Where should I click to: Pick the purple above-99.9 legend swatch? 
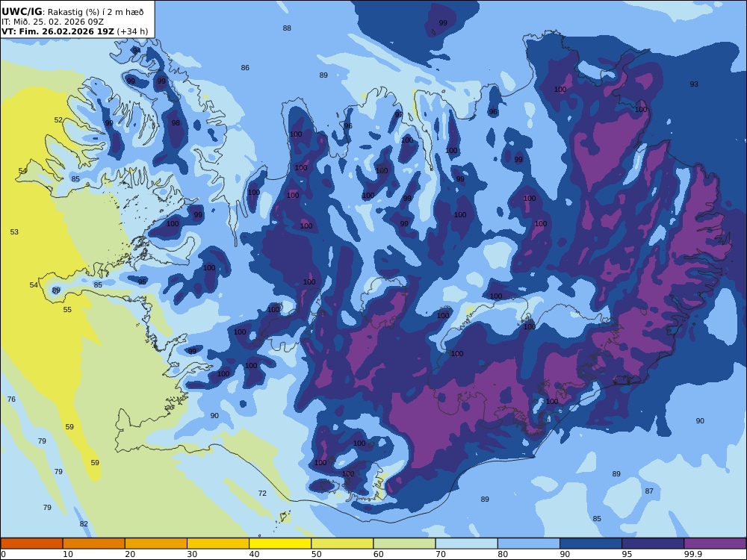715,544
